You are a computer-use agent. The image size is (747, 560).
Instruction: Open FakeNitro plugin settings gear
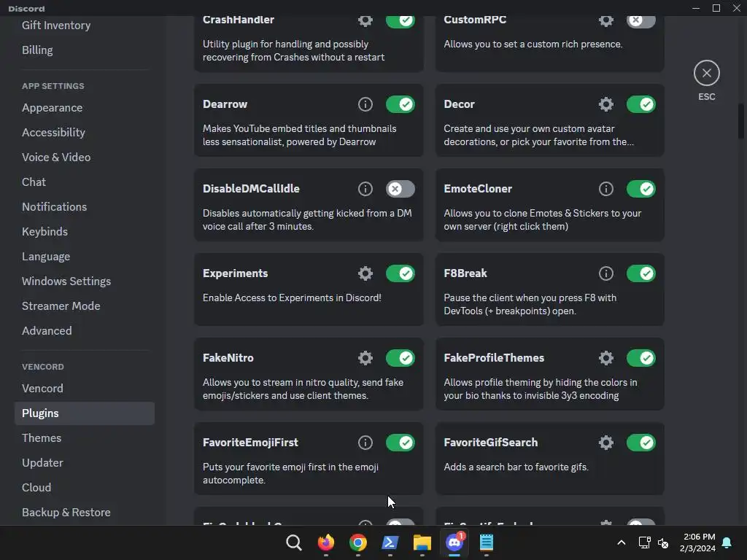point(365,358)
